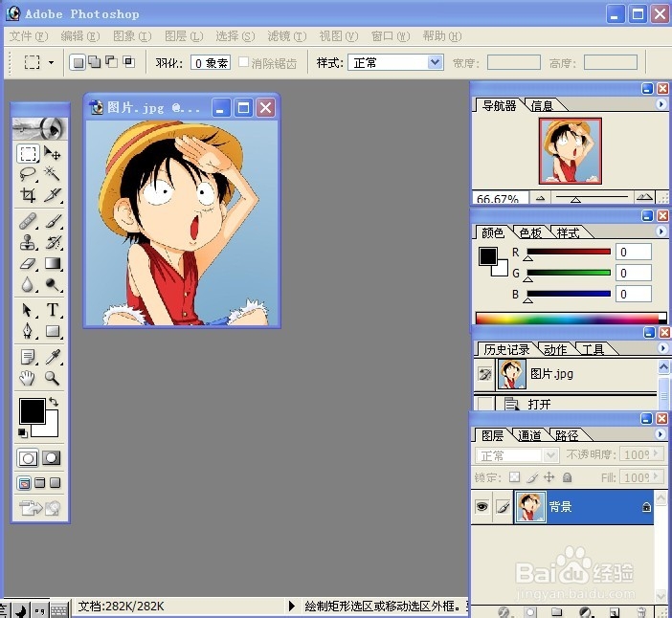Click the navigator zoom out button
672x618 pixels.
541,198
